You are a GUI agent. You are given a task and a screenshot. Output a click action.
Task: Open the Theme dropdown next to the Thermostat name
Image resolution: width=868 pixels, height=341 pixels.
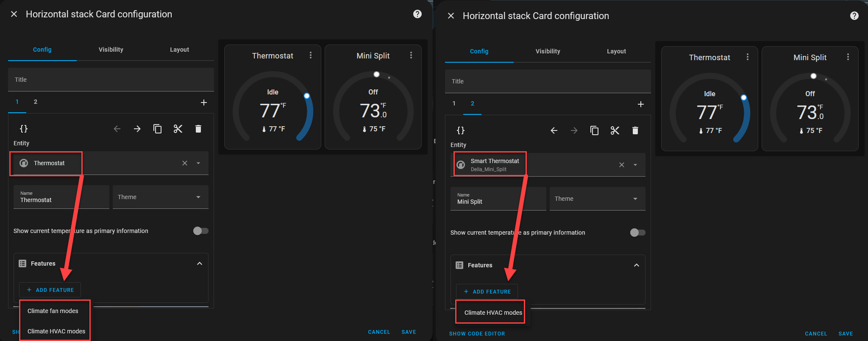coord(160,197)
